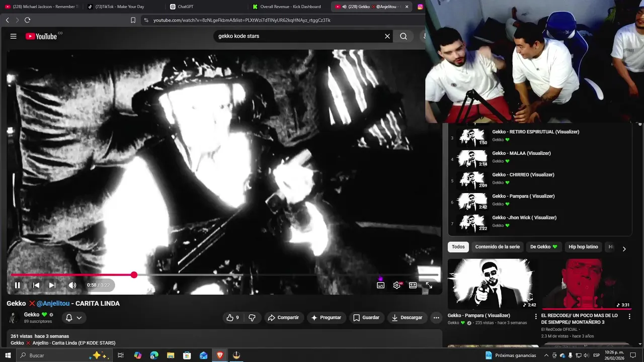The height and width of the screenshot is (362, 644).
Task: Open recommended Pampara video thumbnail
Action: pyautogui.click(x=493, y=284)
